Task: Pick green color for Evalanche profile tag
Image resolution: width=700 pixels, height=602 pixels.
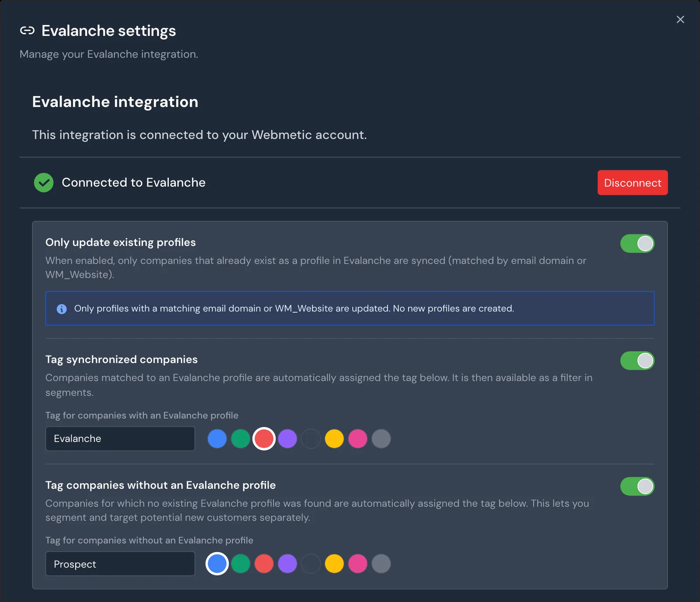Action: tap(241, 438)
